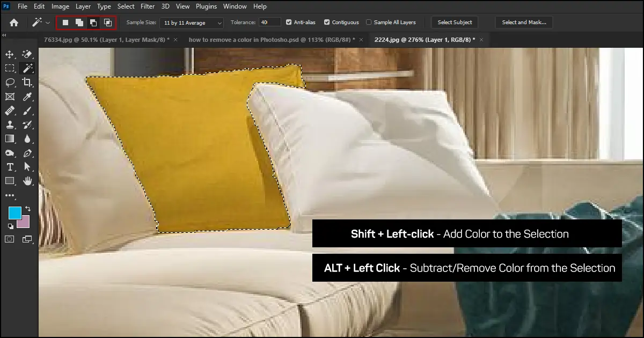Disable the Anti-alias checkbox
Image resolution: width=644 pixels, height=338 pixels.
point(289,22)
